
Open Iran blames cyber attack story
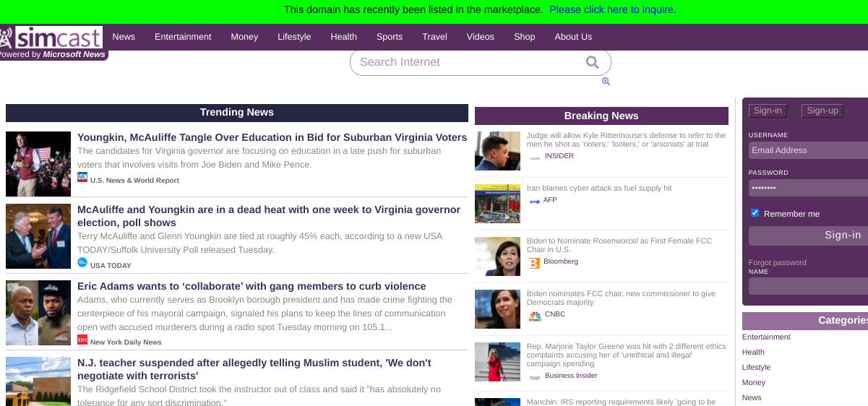[x=599, y=188]
